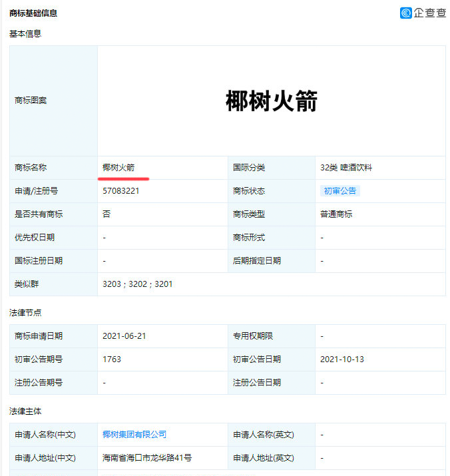Select the announcement date 2021-10-13

(342, 359)
